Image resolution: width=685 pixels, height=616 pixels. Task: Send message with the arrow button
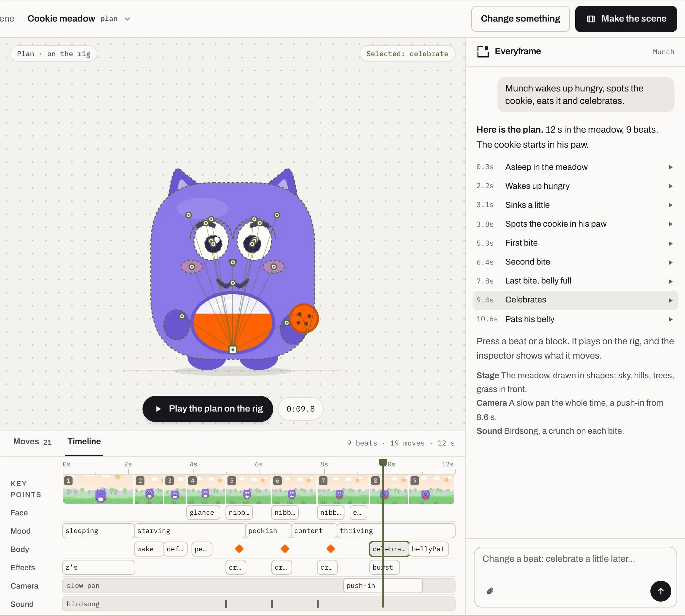point(660,591)
